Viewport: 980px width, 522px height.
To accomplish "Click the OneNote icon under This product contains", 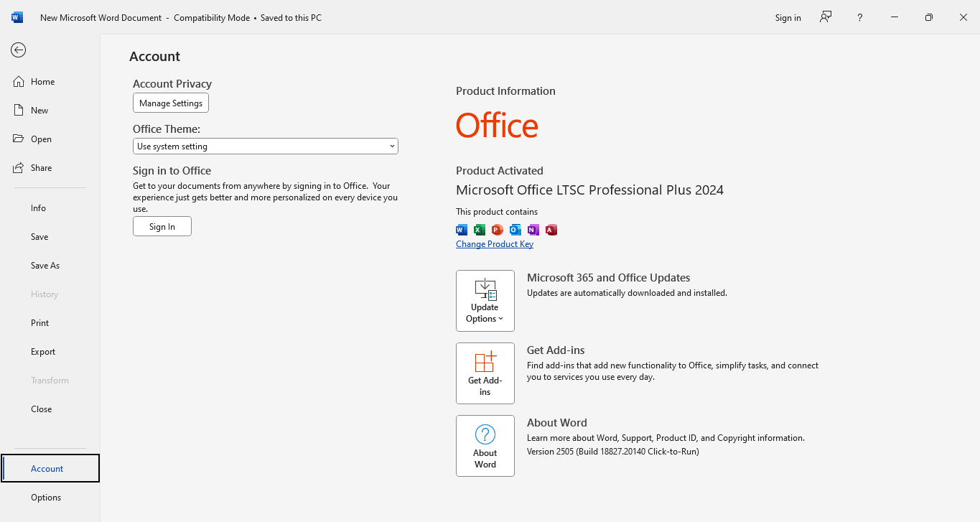I will pyautogui.click(x=533, y=230).
